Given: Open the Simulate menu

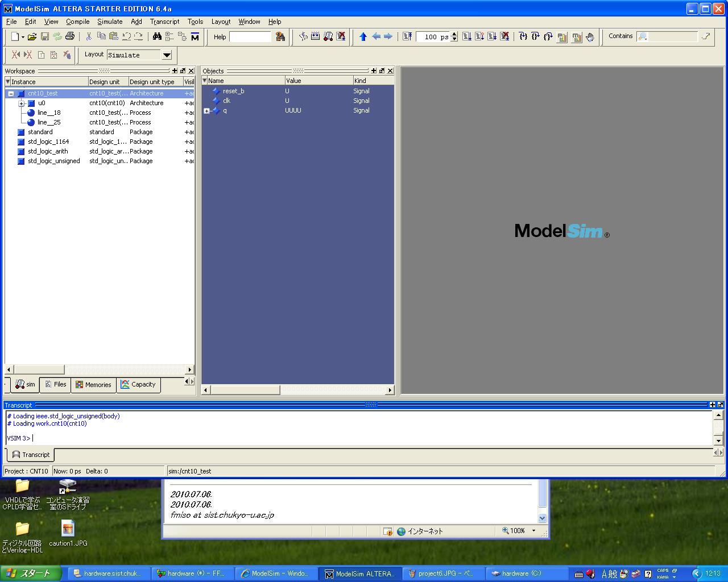Looking at the screenshot, I should pyautogui.click(x=110, y=22).
